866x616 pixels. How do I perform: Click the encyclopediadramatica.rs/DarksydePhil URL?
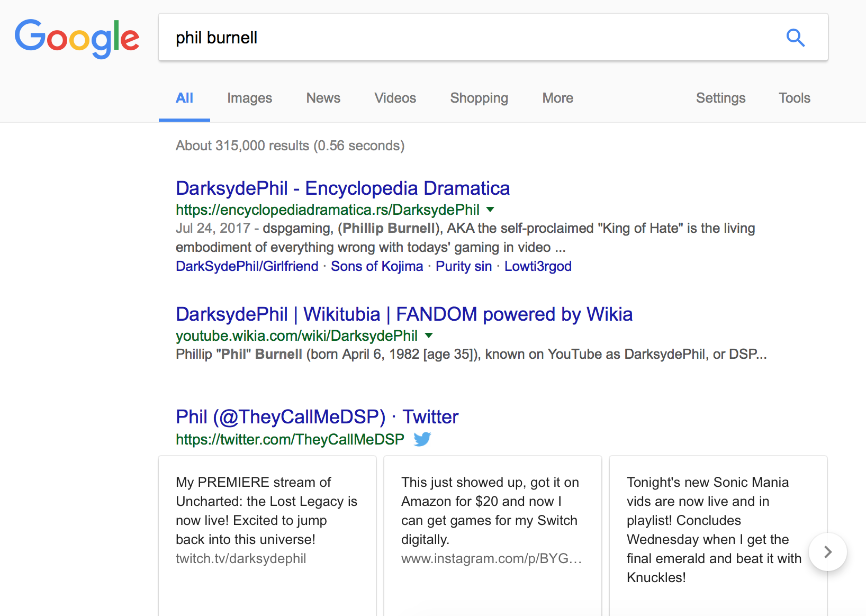click(x=328, y=210)
